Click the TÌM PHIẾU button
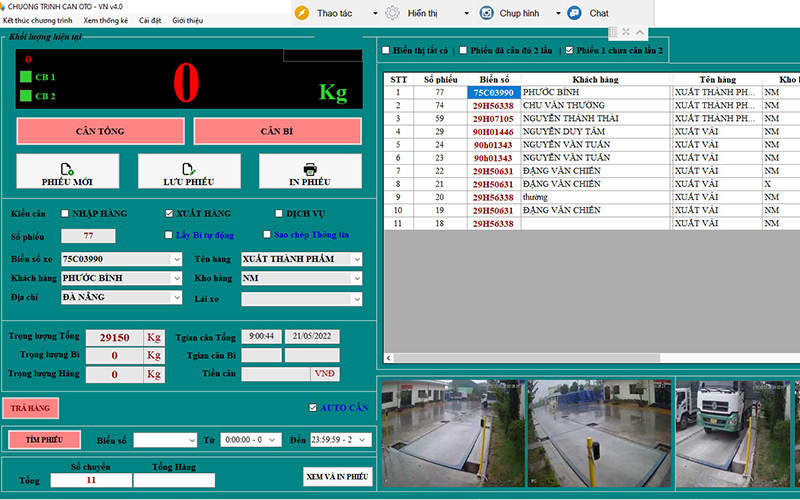Image resolution: width=800 pixels, height=500 pixels. tap(44, 440)
